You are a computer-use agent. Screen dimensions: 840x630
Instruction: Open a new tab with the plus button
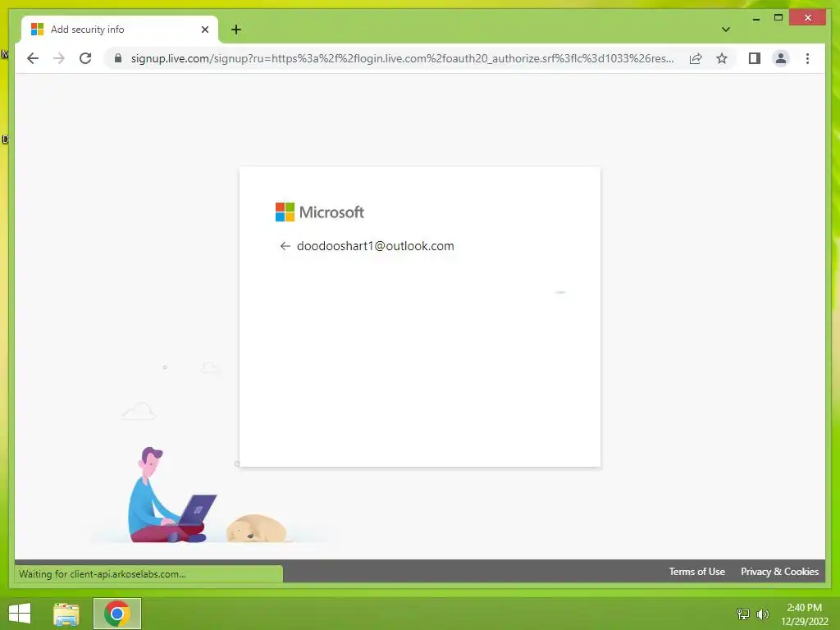[236, 30]
